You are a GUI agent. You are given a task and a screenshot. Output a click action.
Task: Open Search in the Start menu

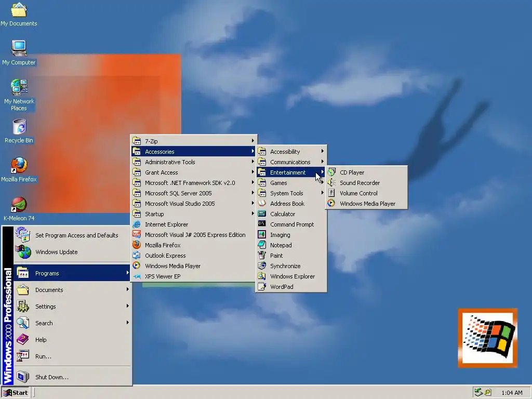72,323
